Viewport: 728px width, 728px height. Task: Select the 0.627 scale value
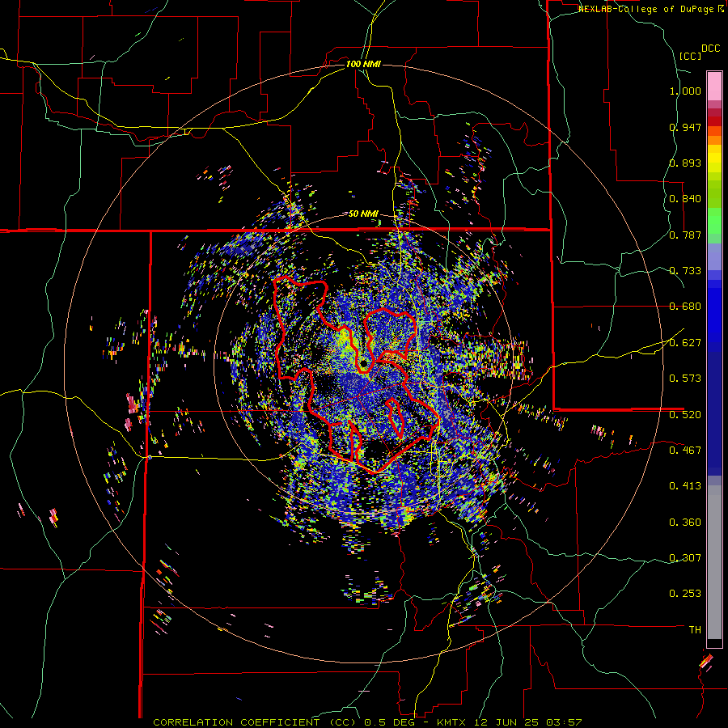tap(685, 343)
